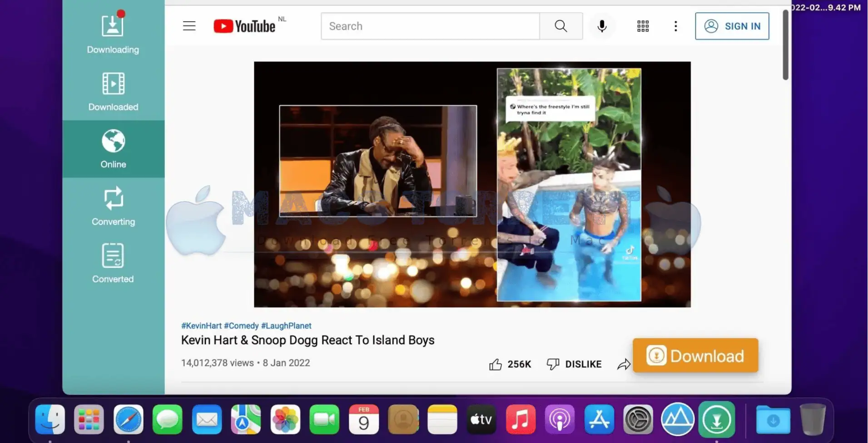Open Safari from the Dock
Screen dimensions: 868x443
pos(128,419)
